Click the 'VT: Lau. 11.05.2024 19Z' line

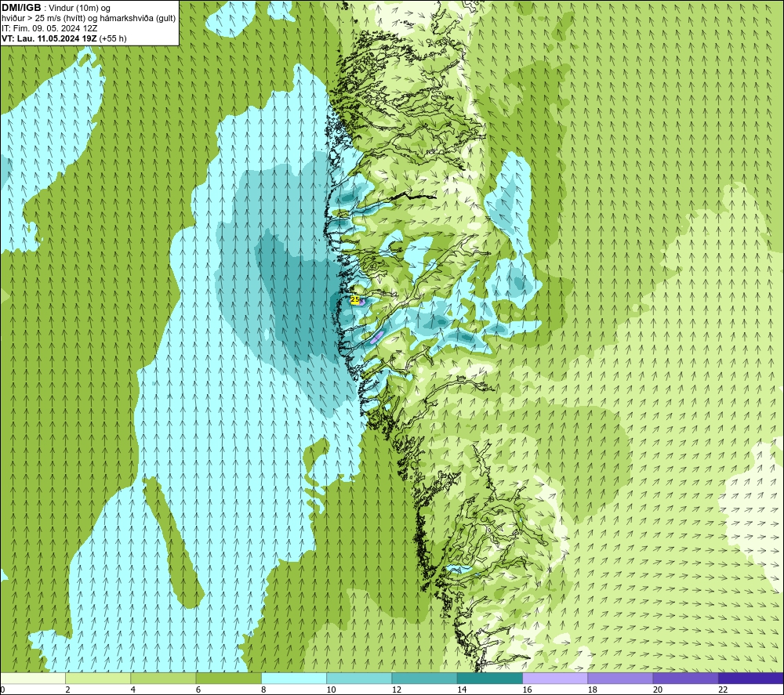(x=49, y=38)
